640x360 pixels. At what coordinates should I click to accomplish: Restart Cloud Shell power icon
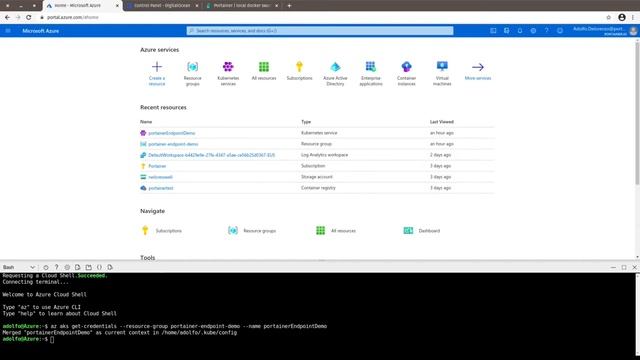(46, 267)
